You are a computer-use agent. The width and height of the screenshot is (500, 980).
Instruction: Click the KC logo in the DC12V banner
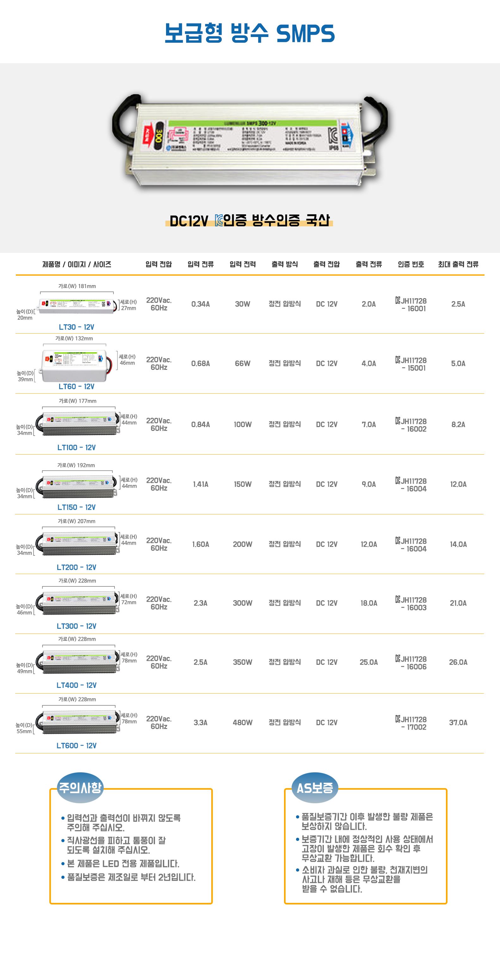click(219, 220)
